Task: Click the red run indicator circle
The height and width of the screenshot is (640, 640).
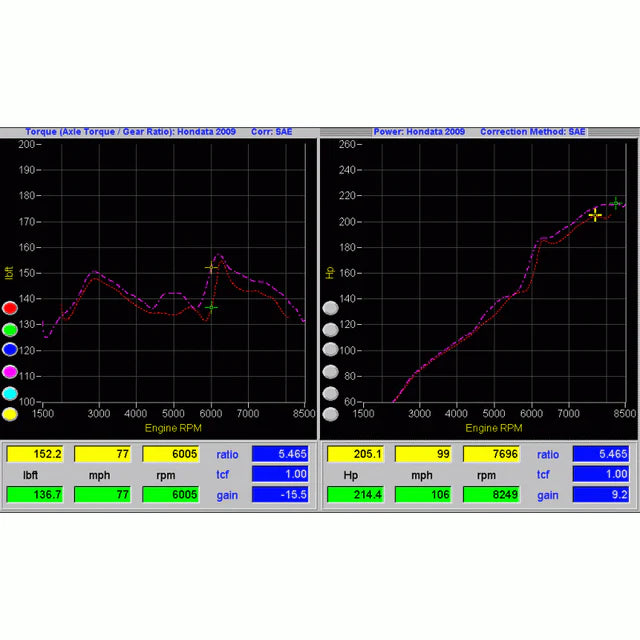Action: click(10, 308)
